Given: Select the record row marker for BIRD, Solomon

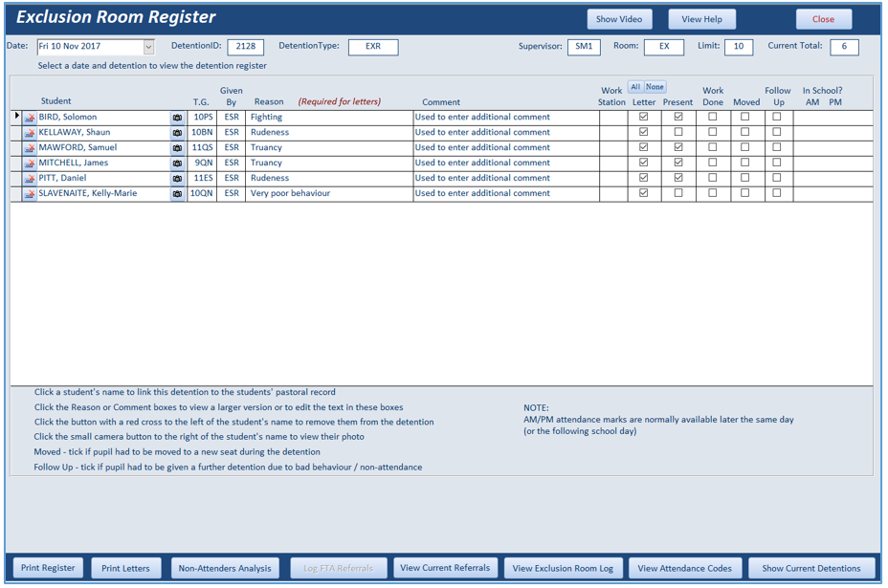Looking at the screenshot, I should (16, 118).
